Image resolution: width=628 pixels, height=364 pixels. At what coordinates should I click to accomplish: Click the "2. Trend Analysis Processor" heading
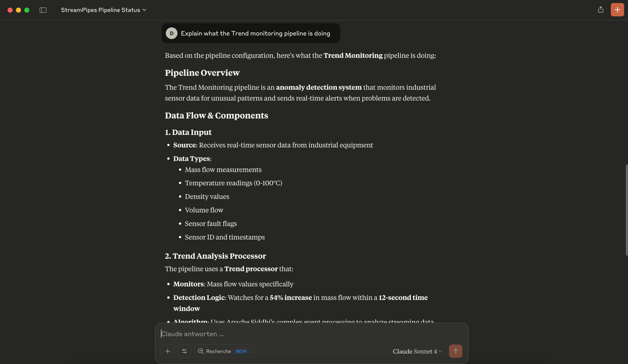[x=215, y=256]
